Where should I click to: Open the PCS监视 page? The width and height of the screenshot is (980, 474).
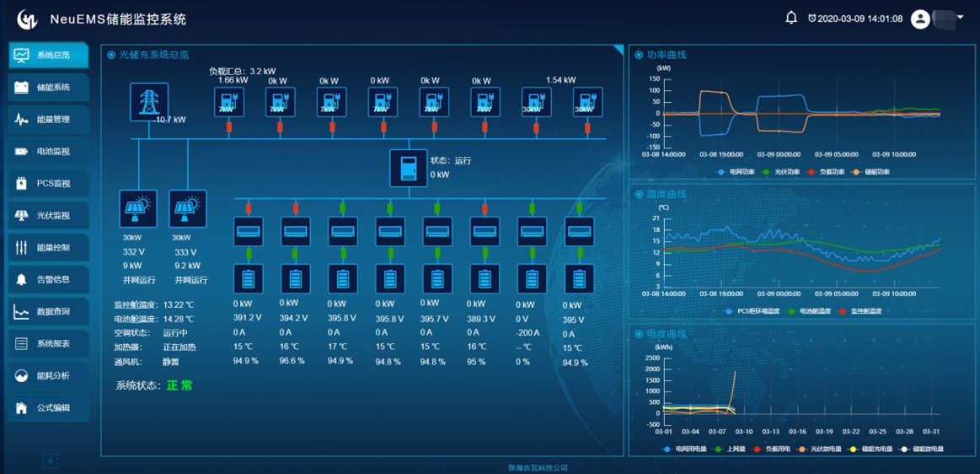[49, 183]
